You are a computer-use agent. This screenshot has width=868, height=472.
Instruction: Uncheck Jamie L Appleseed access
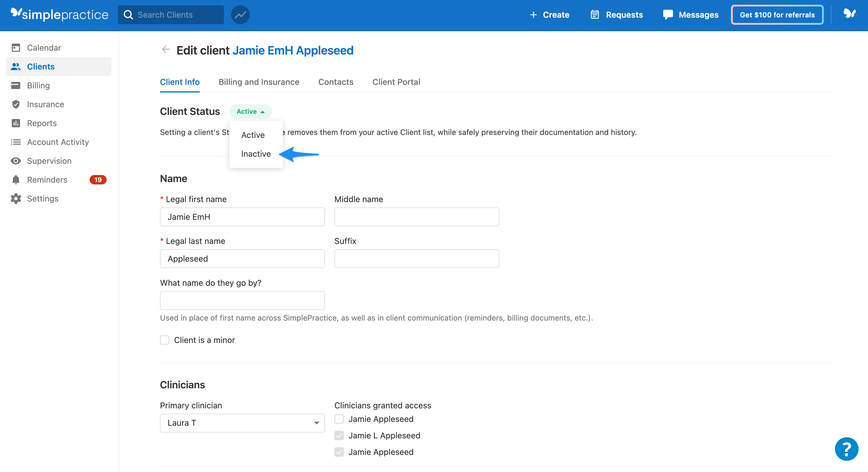pyautogui.click(x=339, y=435)
